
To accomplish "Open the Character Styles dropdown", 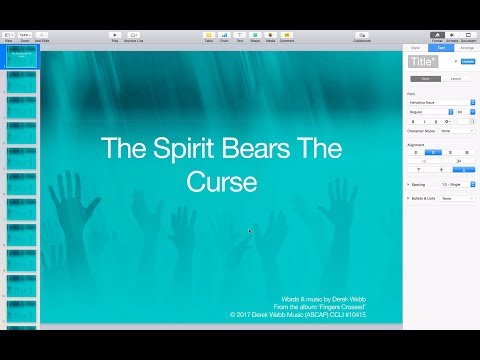I will 457,131.
